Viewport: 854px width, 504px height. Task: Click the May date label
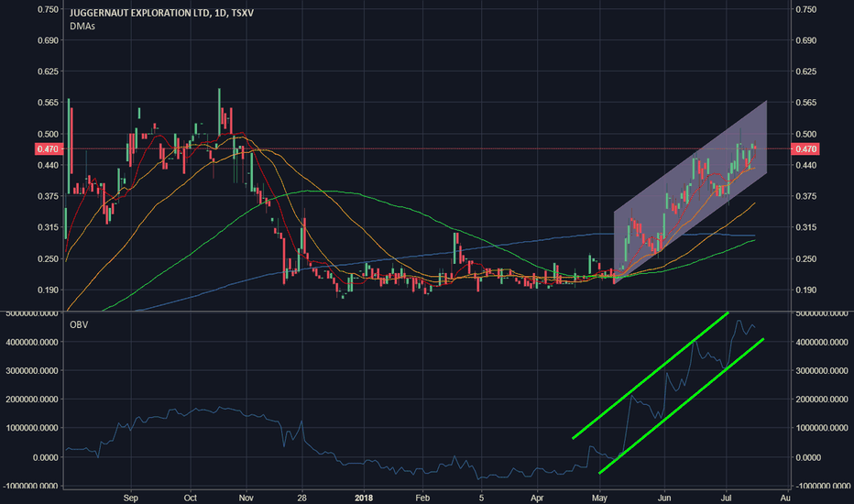click(599, 498)
